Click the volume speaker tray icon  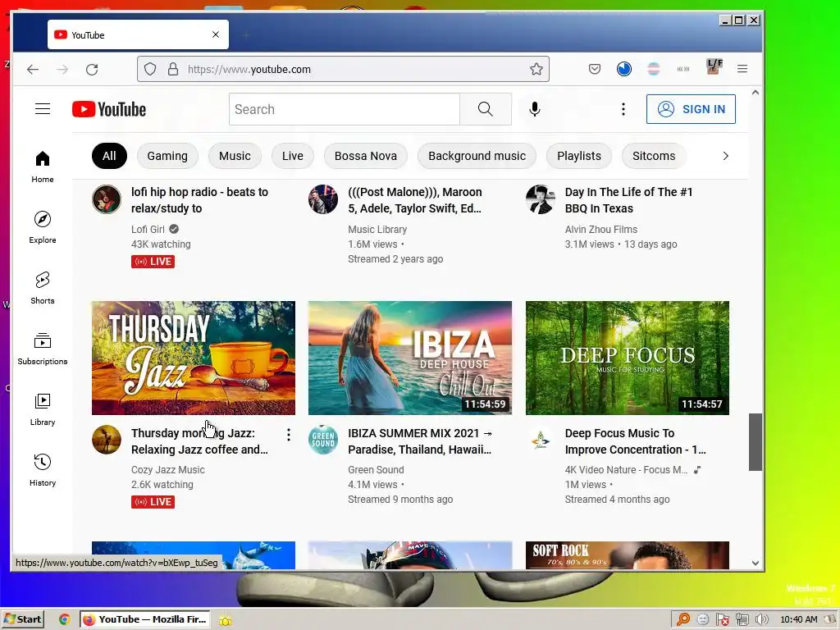761,620
